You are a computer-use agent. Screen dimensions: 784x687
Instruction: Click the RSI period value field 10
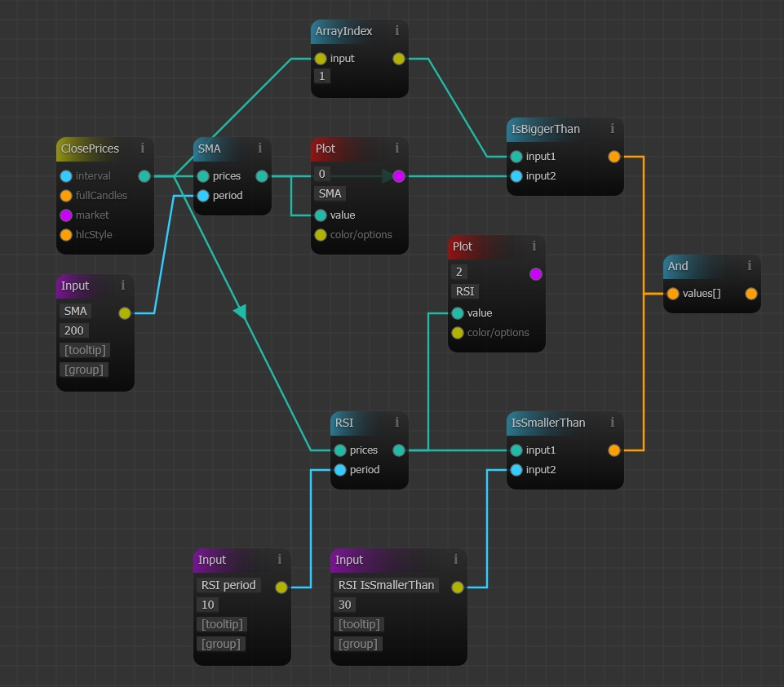[x=208, y=605]
